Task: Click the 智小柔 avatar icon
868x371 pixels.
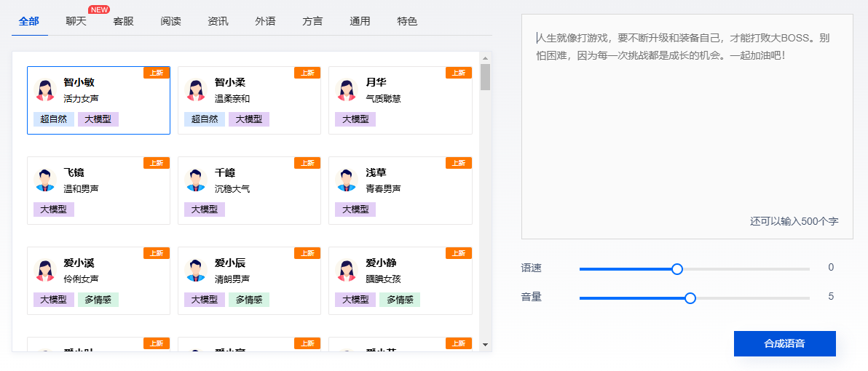Action: pyautogui.click(x=197, y=89)
